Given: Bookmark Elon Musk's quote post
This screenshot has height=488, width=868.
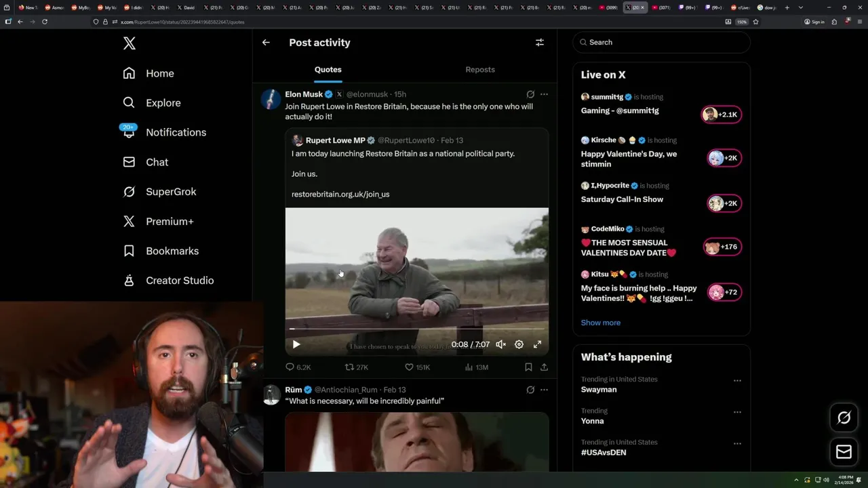Looking at the screenshot, I should (528, 367).
